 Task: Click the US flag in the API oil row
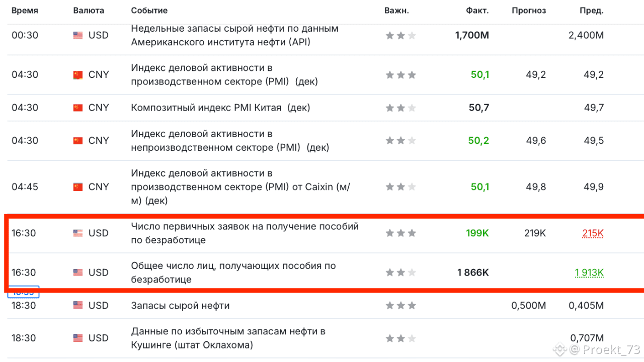pyautogui.click(x=78, y=35)
